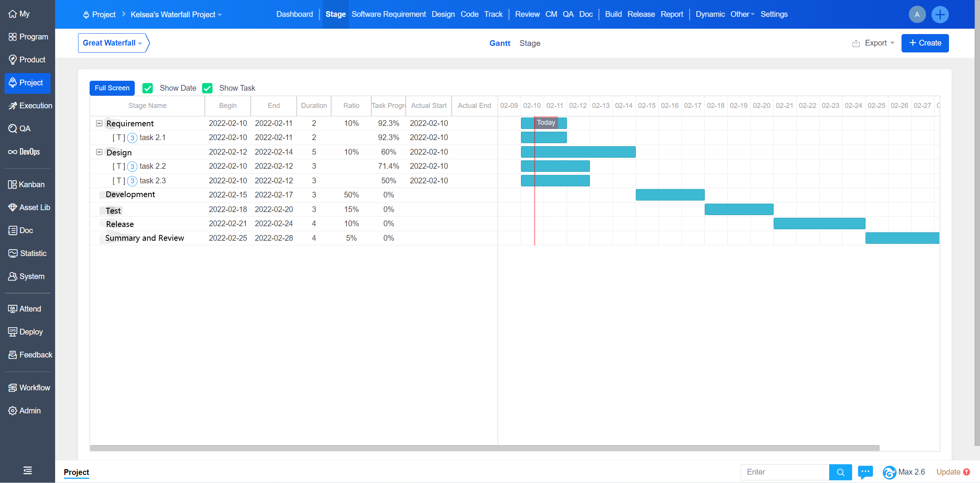Screen dimensions: 980x483
Task: Open the Other menu in navigation
Action: click(742, 14)
